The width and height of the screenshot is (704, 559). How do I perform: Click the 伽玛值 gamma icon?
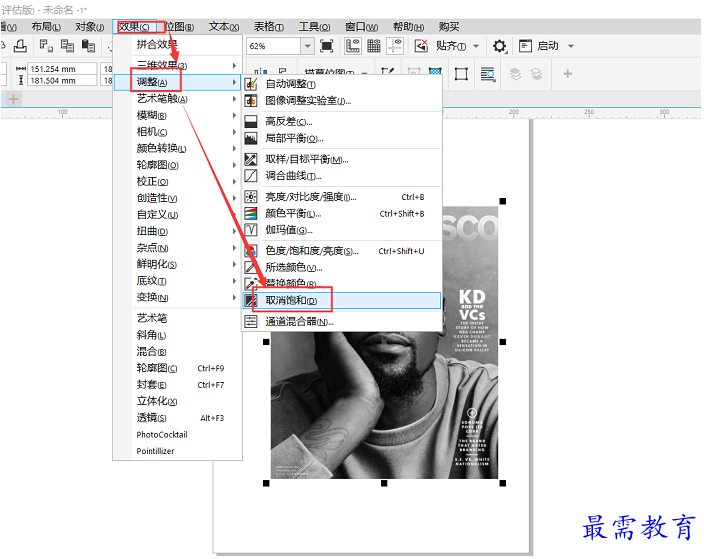tap(251, 230)
